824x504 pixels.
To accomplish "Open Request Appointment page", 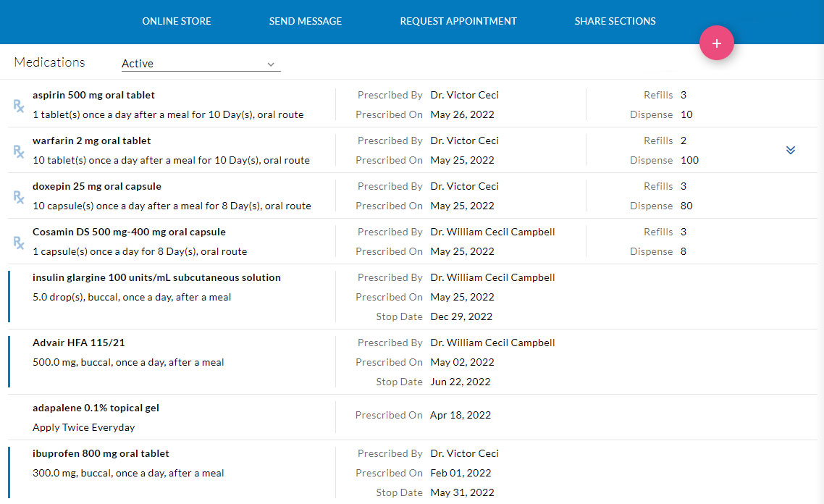I will click(458, 21).
